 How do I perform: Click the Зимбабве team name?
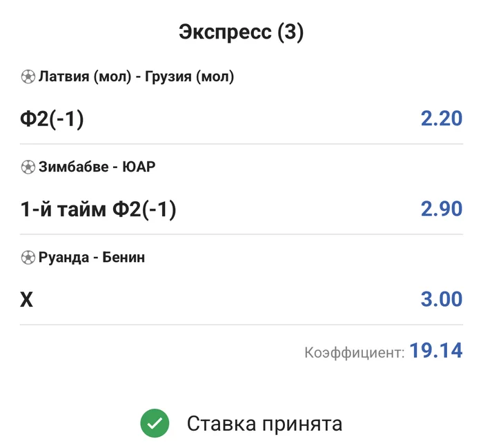tap(72, 167)
